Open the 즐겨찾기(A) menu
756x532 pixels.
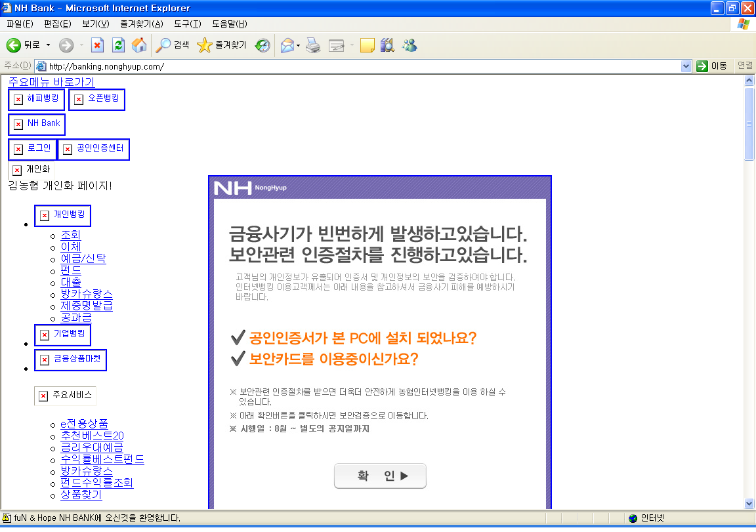click(x=141, y=24)
